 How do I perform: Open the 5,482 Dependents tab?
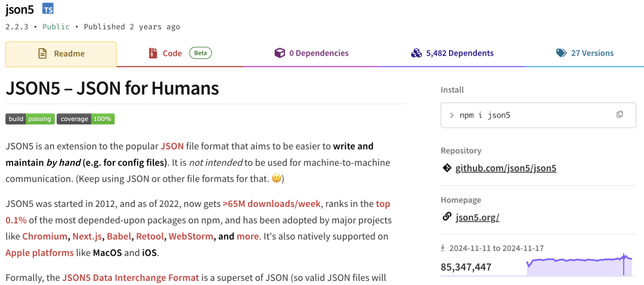coord(459,54)
